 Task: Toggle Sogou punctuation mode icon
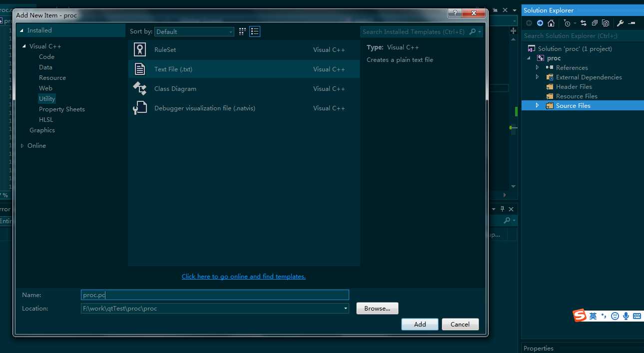(604, 316)
